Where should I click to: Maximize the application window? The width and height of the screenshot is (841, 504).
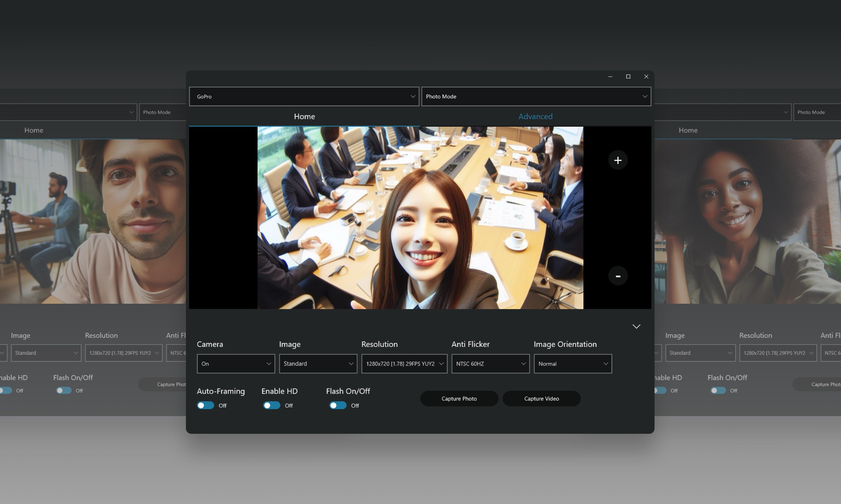[x=627, y=76]
